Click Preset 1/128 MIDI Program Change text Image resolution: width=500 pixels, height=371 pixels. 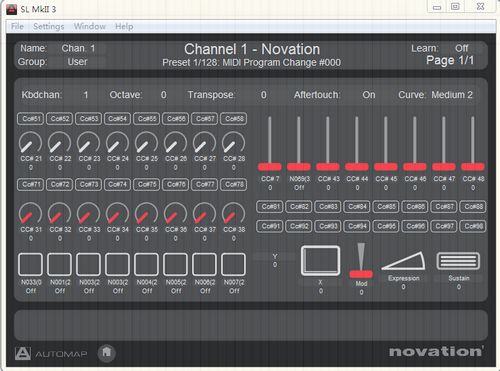[251, 63]
